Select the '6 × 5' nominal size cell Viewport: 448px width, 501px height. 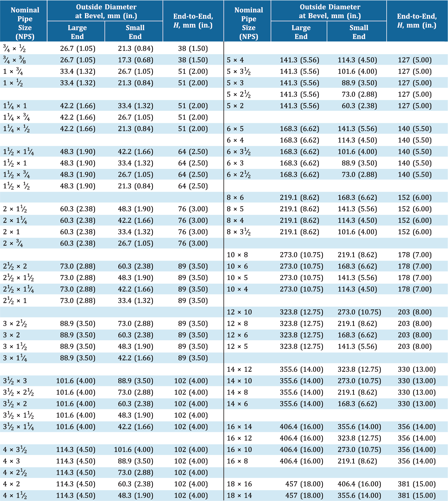coord(235,129)
